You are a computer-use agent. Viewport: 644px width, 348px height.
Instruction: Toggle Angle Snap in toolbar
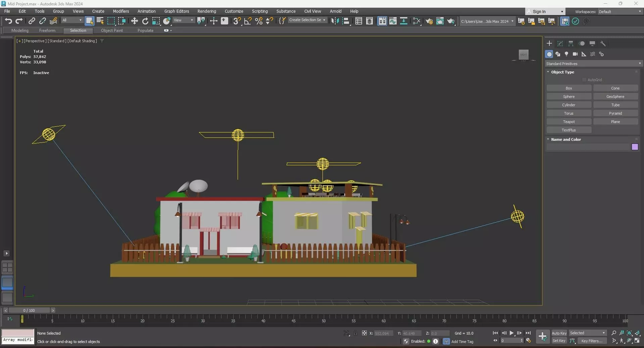248,21
